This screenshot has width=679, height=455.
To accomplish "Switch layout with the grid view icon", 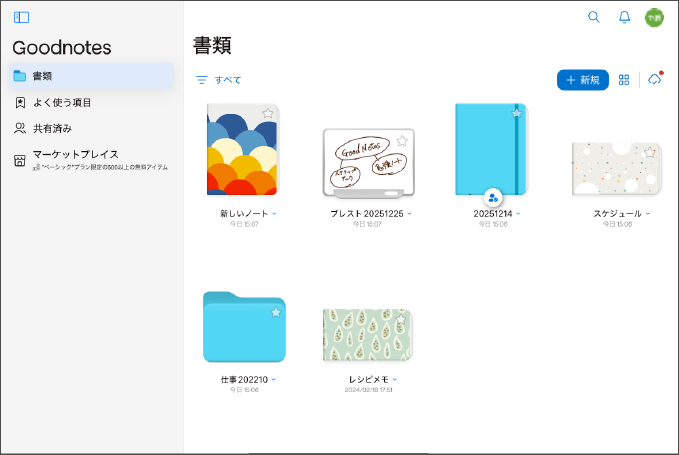I will 624,80.
